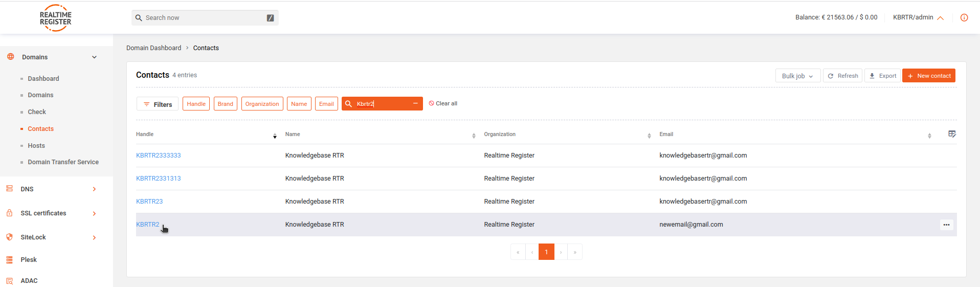
Task: Click email newemail@gmail.com
Action: [x=691, y=225]
